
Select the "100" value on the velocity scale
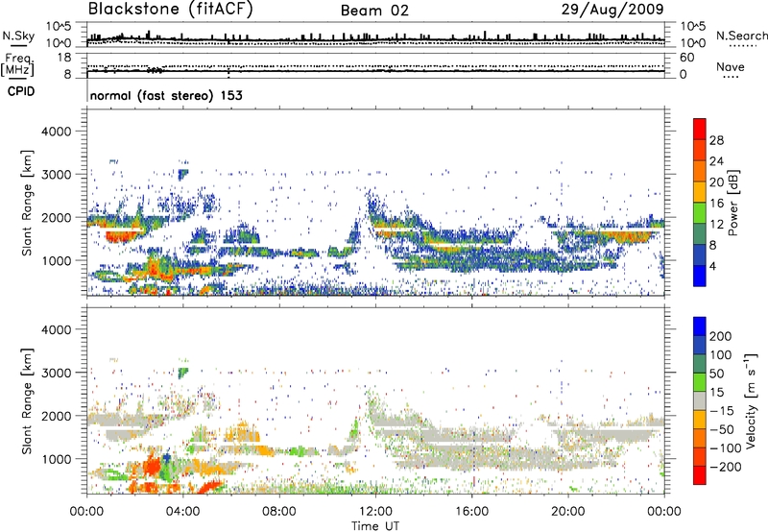click(x=721, y=355)
